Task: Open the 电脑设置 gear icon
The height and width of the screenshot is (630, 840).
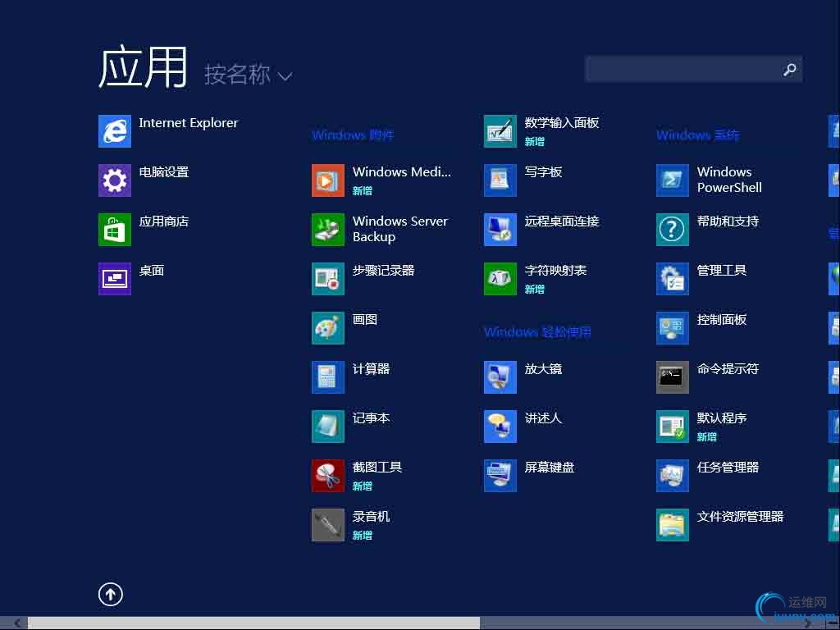Action: 115,180
